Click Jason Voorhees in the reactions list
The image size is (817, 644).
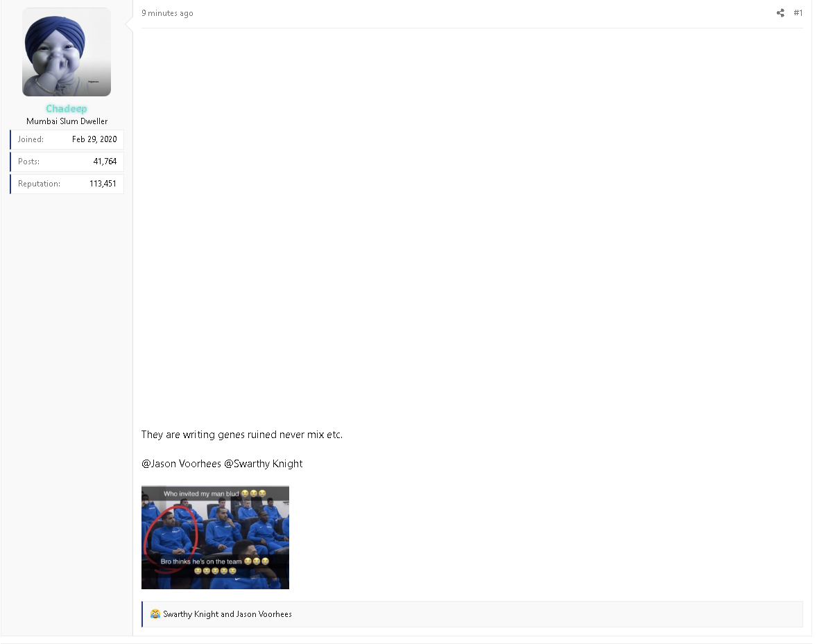click(264, 614)
